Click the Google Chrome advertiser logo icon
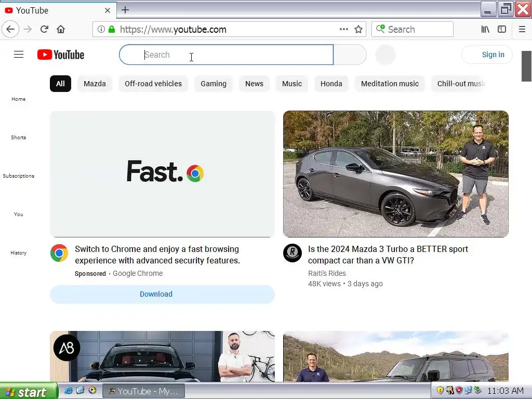 click(59, 253)
